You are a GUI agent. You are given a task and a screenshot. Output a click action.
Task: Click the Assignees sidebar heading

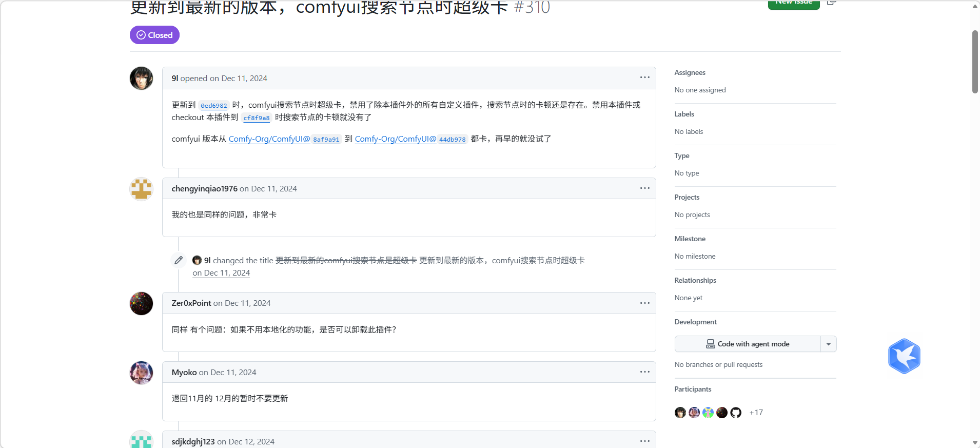pos(690,72)
